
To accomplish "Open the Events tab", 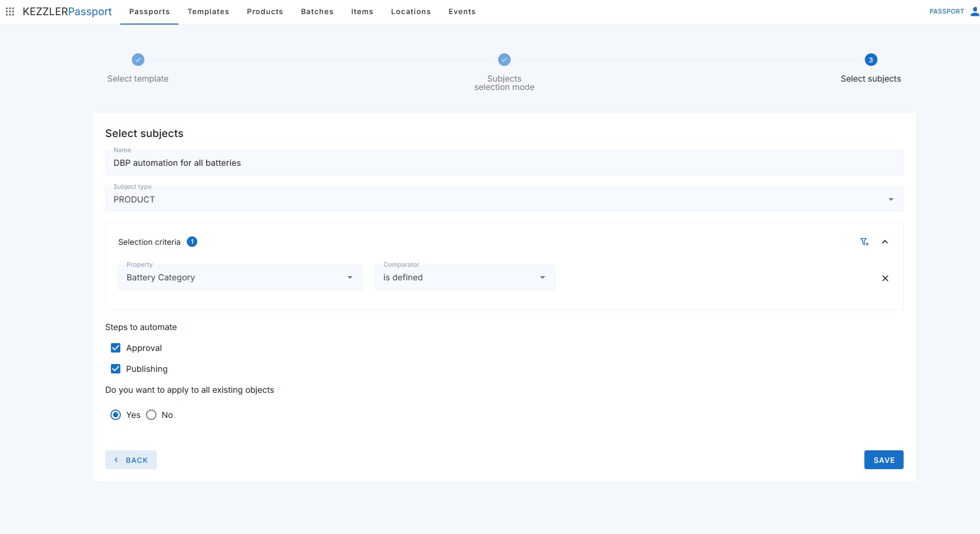I will 462,12.
